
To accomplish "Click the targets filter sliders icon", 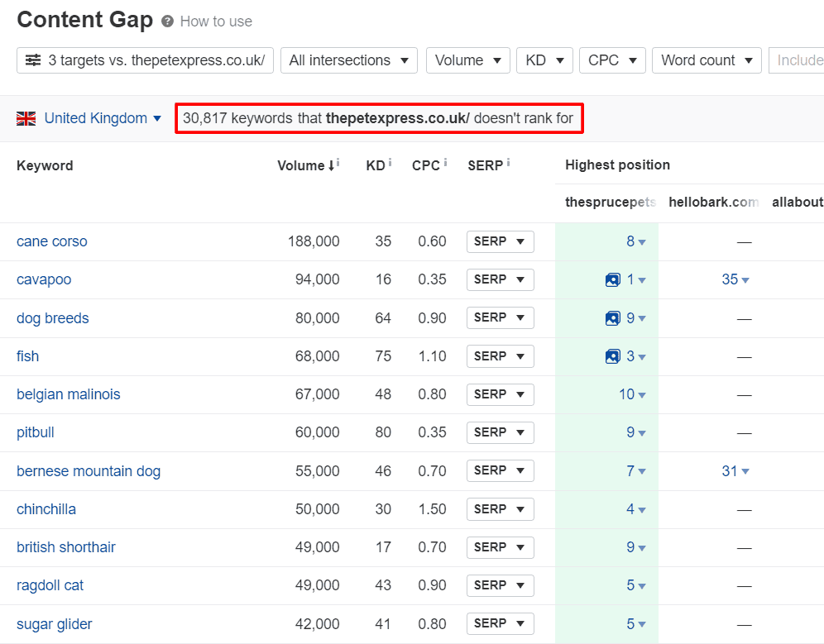I will (x=33, y=60).
